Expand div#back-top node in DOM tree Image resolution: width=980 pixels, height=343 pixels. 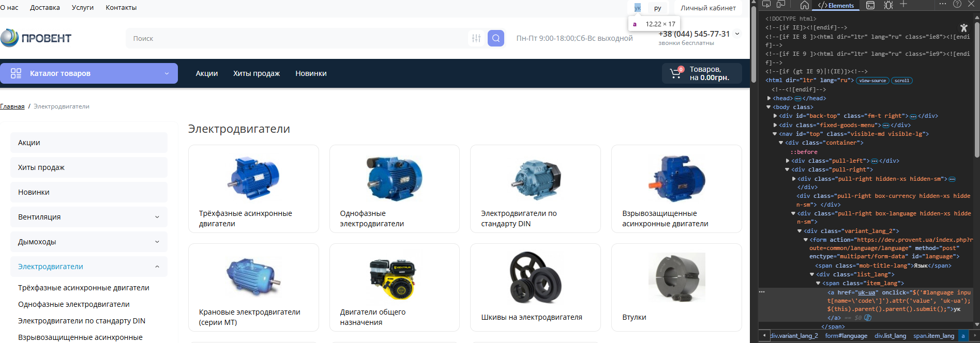pyautogui.click(x=775, y=116)
